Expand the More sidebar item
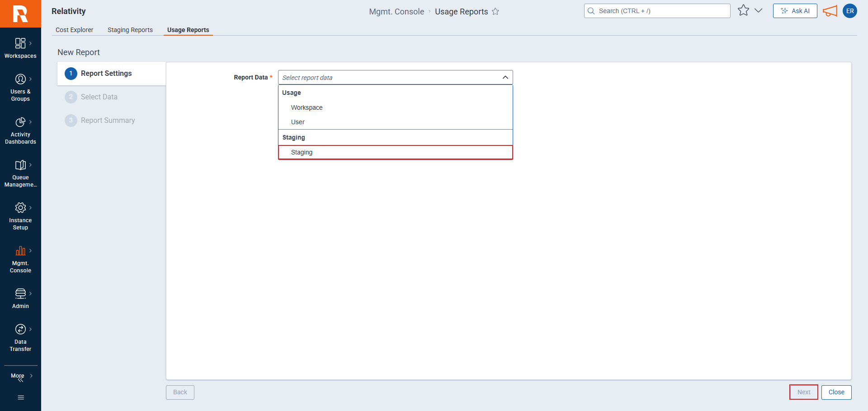 click(21, 376)
